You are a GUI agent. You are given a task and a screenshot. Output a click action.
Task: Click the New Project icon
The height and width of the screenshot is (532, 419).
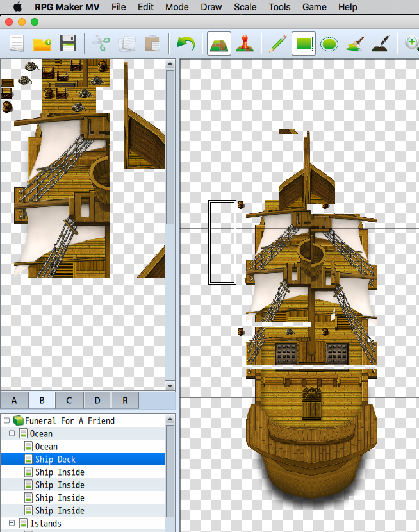click(x=17, y=44)
